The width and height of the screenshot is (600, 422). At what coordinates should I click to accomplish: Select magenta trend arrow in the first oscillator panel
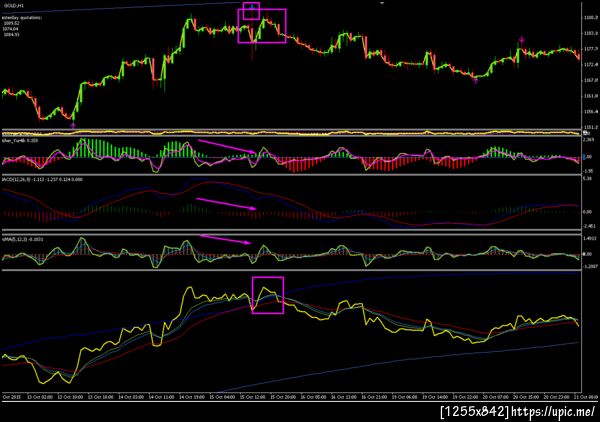point(227,147)
